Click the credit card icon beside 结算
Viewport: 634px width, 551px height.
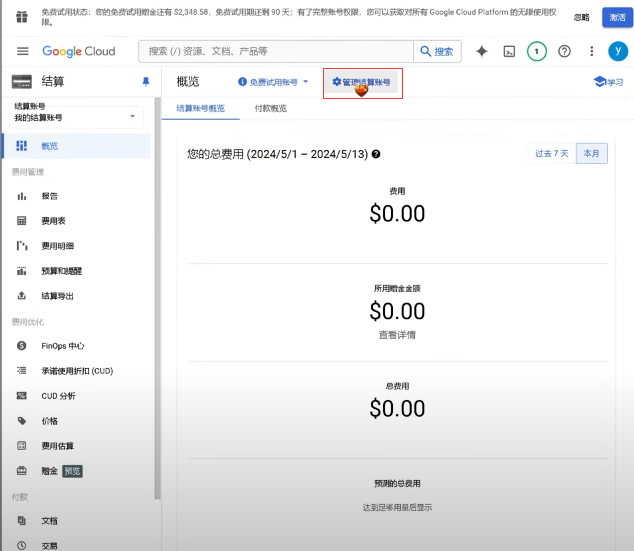pos(22,82)
